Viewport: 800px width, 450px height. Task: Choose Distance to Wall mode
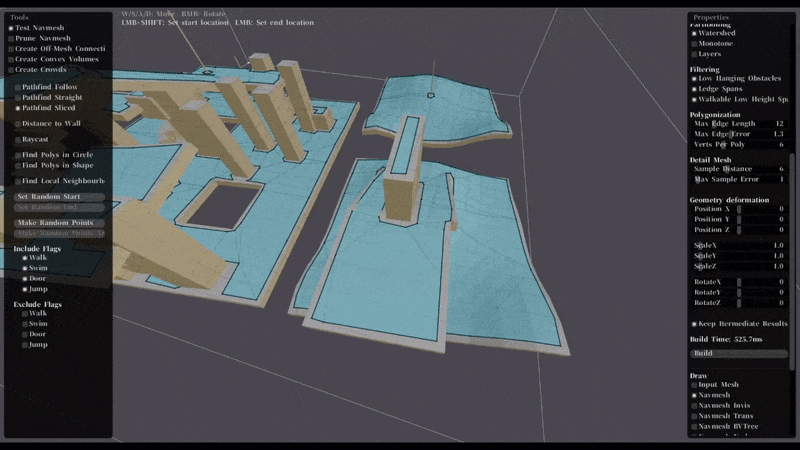click(x=48, y=123)
